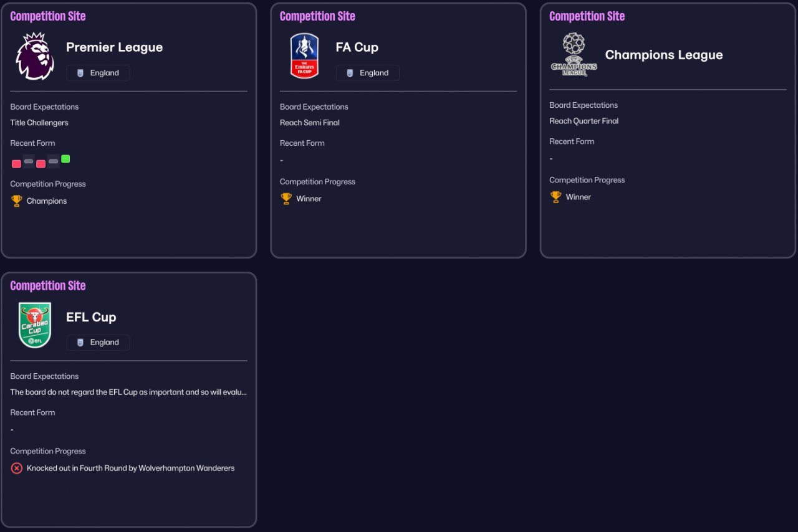The width and height of the screenshot is (798, 532).
Task: Open the England nation tag under EFL Cup
Action: coord(98,342)
